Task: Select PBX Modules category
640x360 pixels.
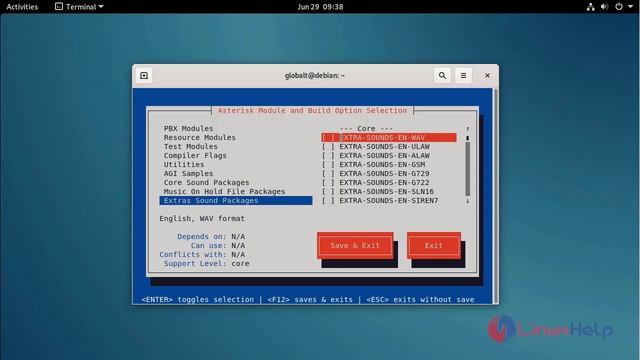Action: (x=188, y=129)
